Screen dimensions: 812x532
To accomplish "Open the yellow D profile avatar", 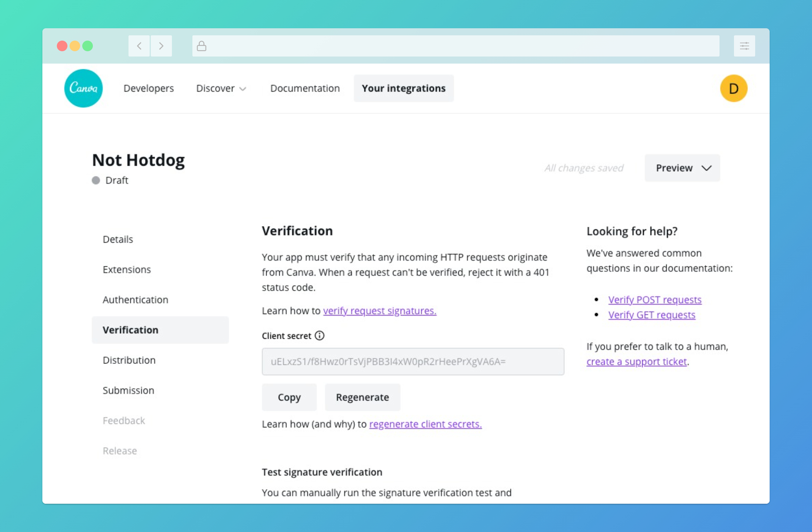I will (x=734, y=88).
